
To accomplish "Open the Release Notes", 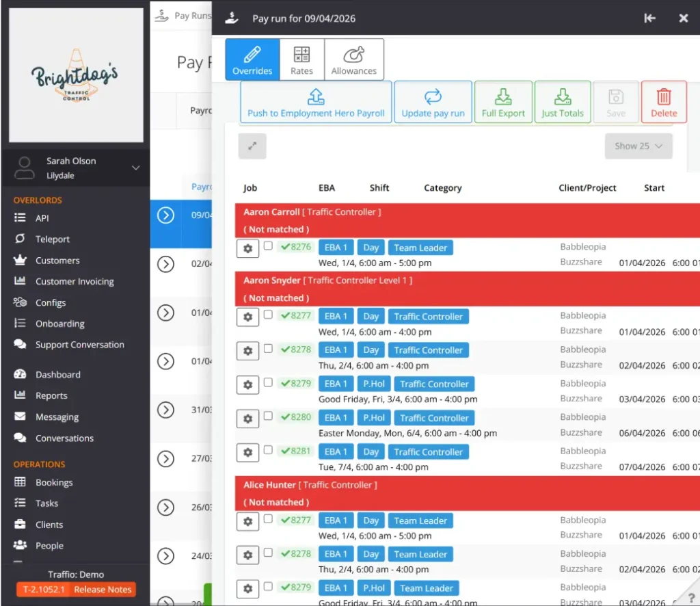I will 103,589.
